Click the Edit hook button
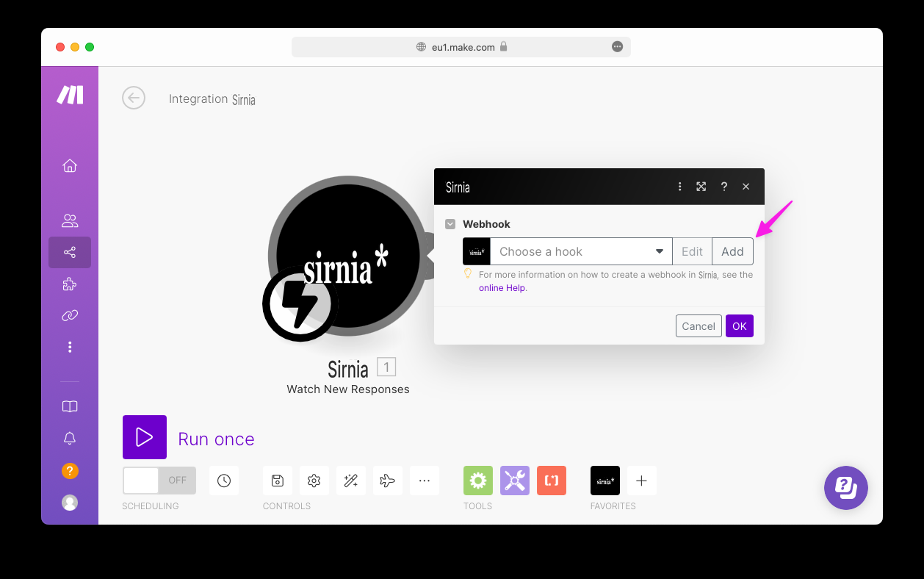This screenshot has height=579, width=924. click(x=692, y=251)
